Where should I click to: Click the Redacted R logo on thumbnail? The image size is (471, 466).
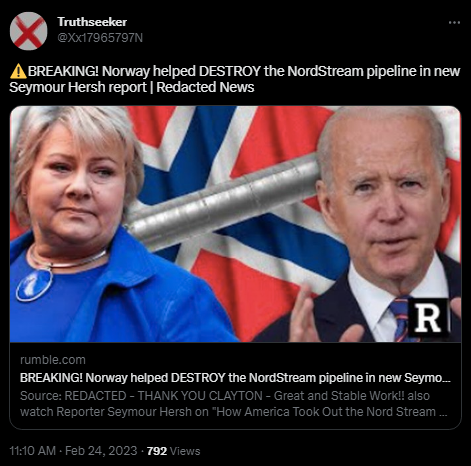429,318
